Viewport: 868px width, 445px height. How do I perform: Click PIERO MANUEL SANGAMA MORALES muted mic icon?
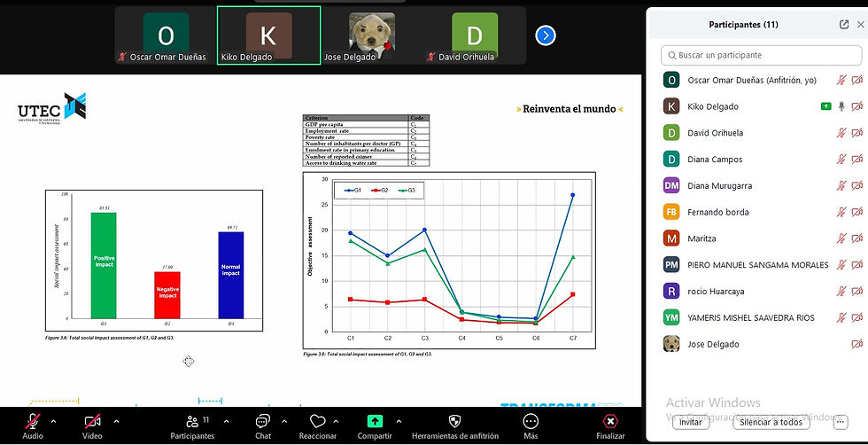pyautogui.click(x=841, y=265)
